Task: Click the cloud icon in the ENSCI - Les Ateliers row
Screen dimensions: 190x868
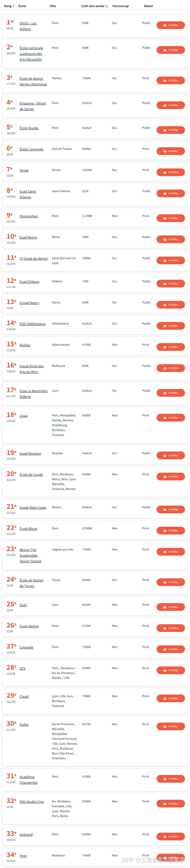Action: pyautogui.click(x=165, y=25)
